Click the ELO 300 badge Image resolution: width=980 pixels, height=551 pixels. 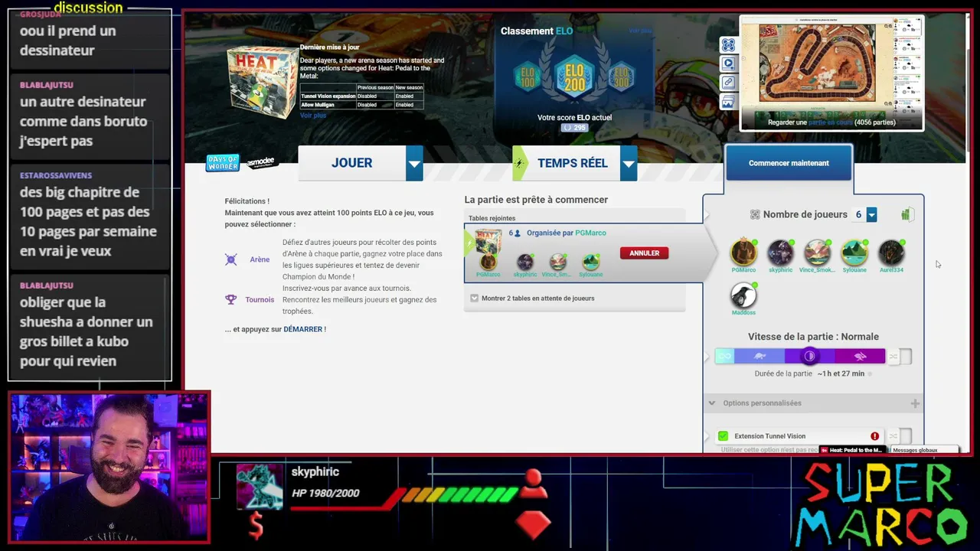pos(621,77)
